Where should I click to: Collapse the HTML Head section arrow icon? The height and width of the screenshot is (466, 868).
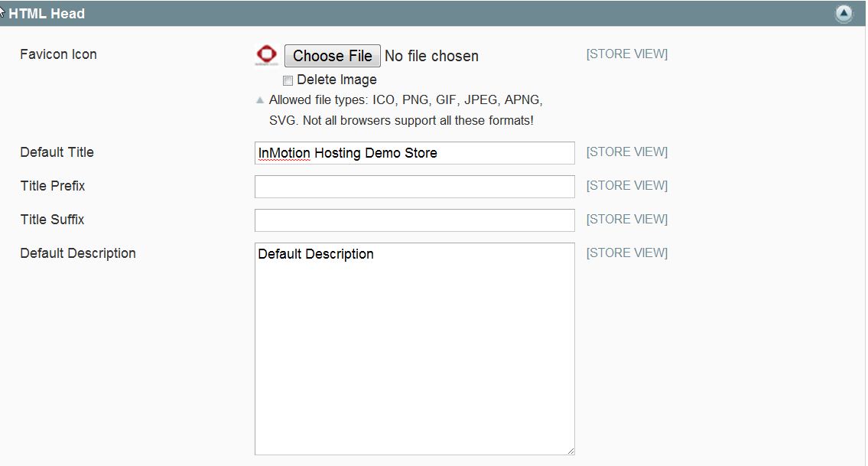[x=844, y=14]
